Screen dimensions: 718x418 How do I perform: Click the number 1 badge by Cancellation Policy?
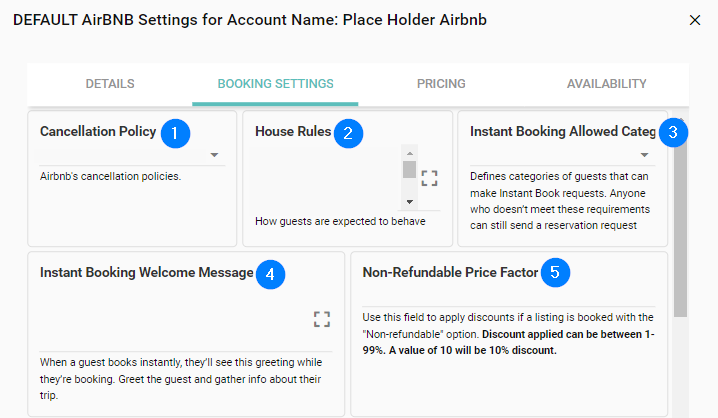[x=175, y=132]
